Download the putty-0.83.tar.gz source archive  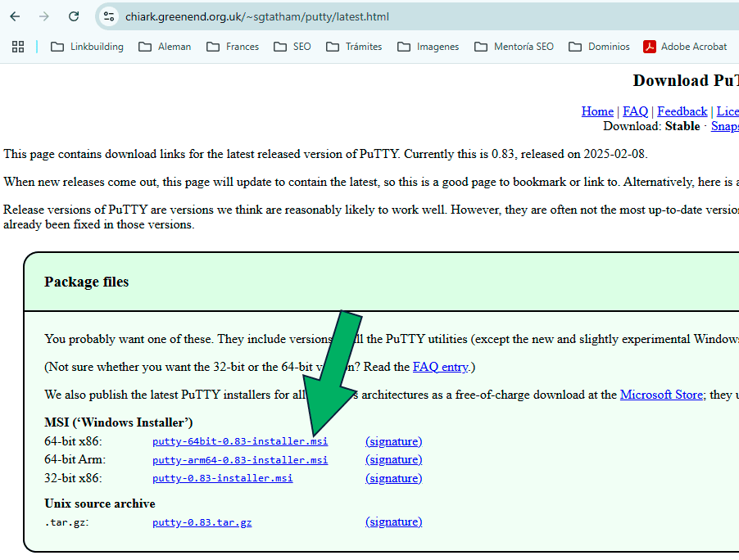[202, 522]
